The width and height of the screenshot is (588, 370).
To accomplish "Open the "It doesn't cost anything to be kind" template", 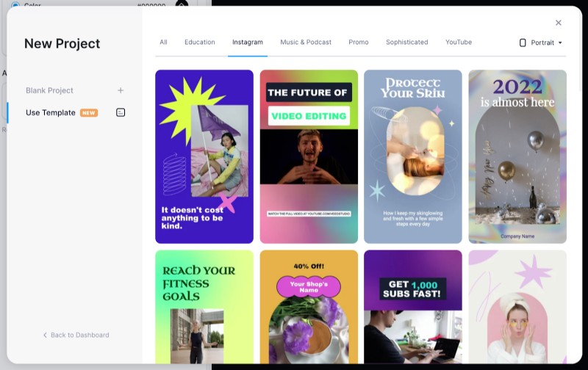I will tap(204, 156).
